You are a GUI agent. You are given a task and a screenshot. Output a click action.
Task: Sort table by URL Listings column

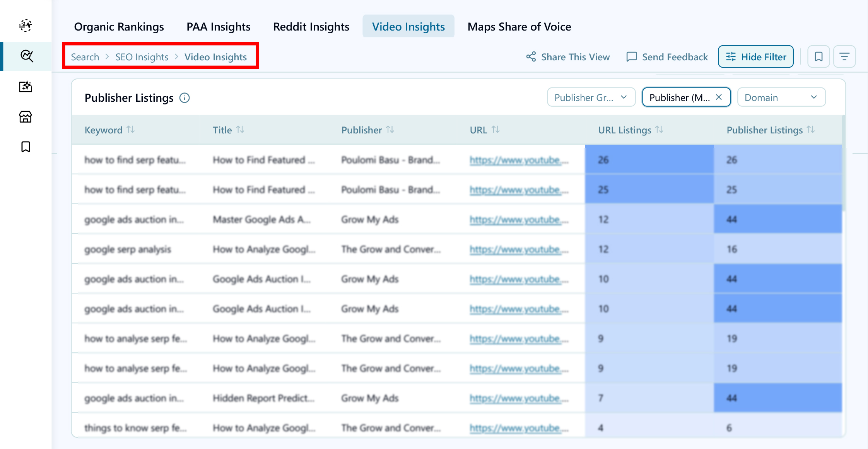660,130
